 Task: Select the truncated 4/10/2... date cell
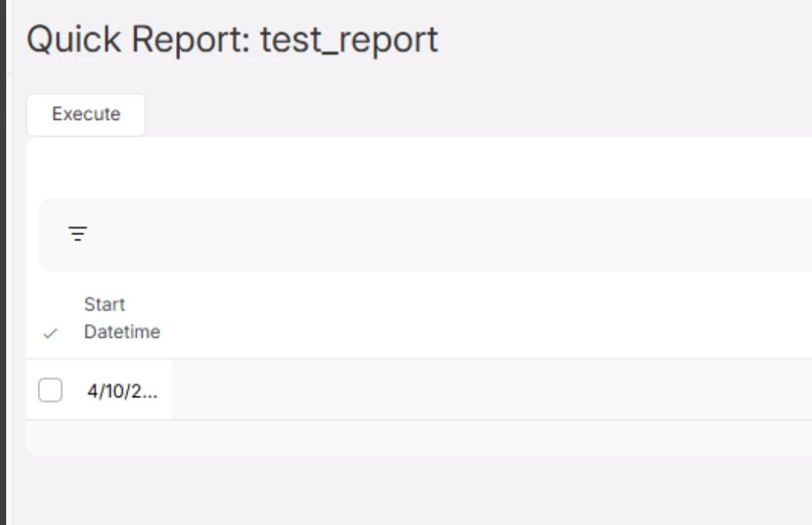(x=122, y=390)
